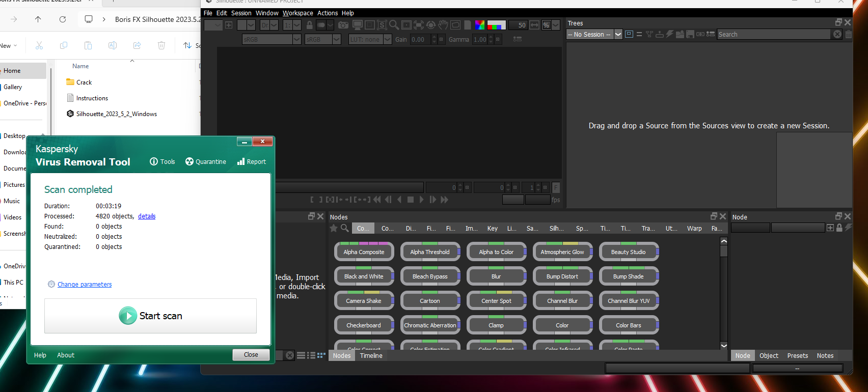868x392 pixels.
Task: Click the trash icon in Trees panel
Action: [849, 34]
